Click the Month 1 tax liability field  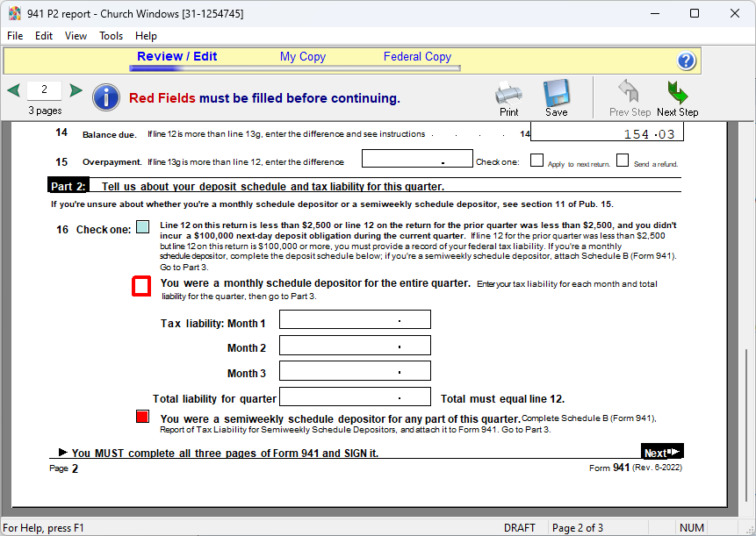(x=355, y=320)
